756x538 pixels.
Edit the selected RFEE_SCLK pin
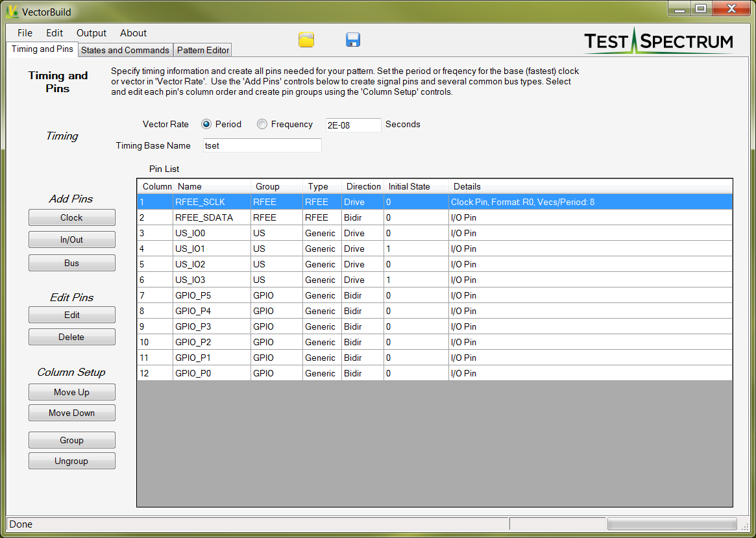pyautogui.click(x=71, y=315)
